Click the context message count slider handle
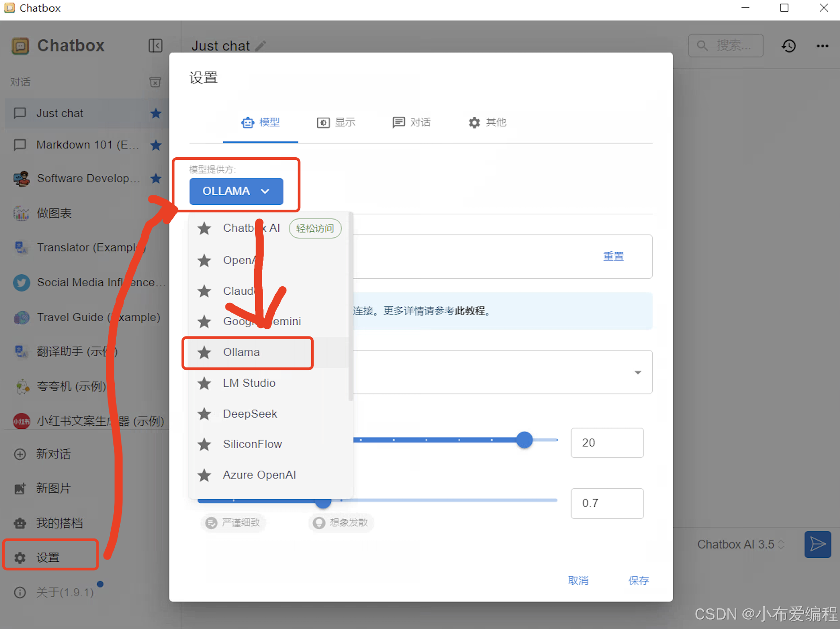Viewport: 840px width, 629px height. (524, 440)
